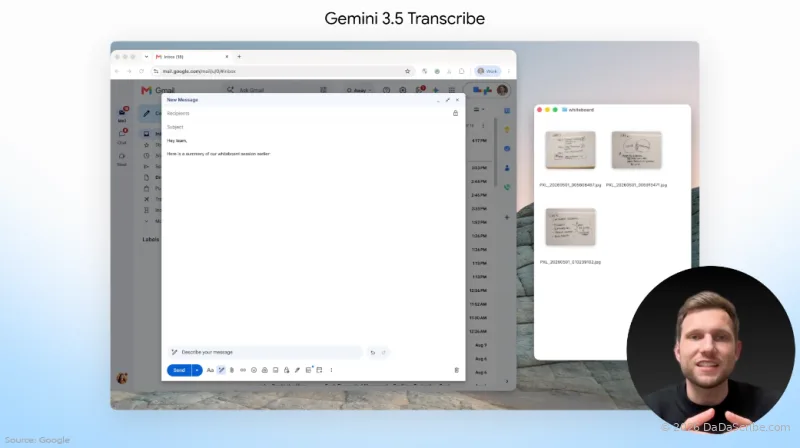Click the Subject field
800x448 pixels.
(313, 127)
